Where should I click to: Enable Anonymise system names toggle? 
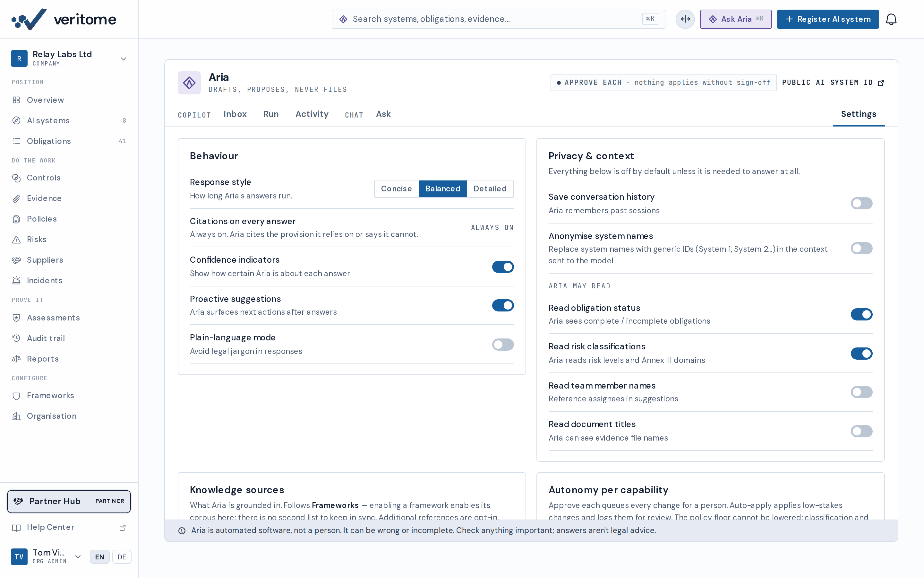(861, 248)
